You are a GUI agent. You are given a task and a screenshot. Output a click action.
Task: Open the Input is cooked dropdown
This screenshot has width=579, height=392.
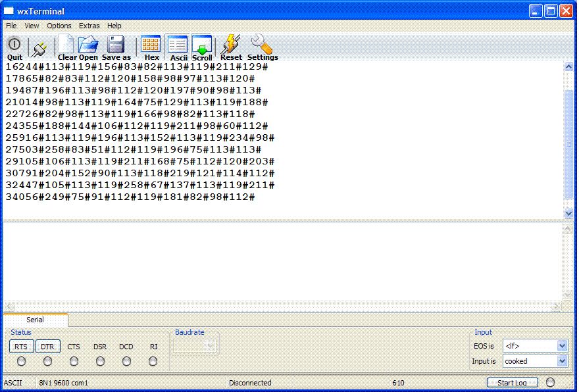click(535, 361)
